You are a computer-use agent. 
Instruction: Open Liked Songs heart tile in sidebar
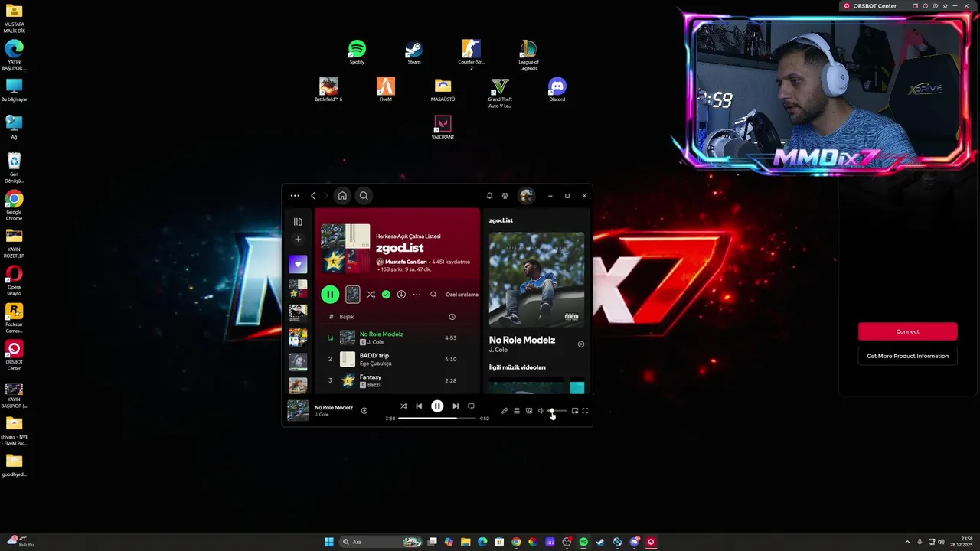click(298, 264)
